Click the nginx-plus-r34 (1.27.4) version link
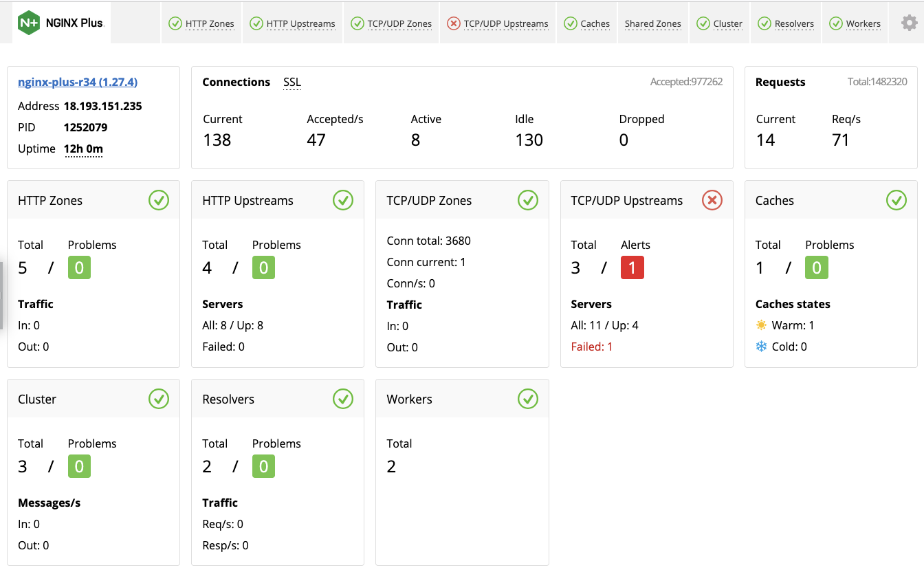The width and height of the screenshot is (924, 570). [78, 82]
